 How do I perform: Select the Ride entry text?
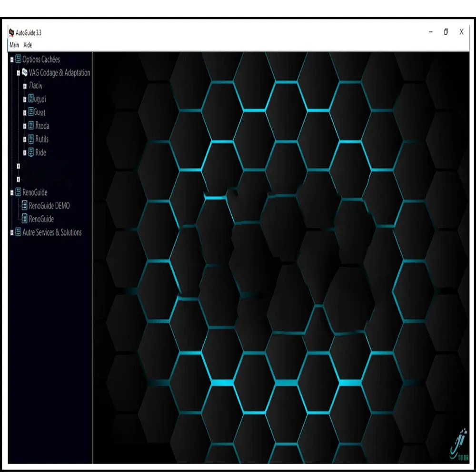coord(40,152)
